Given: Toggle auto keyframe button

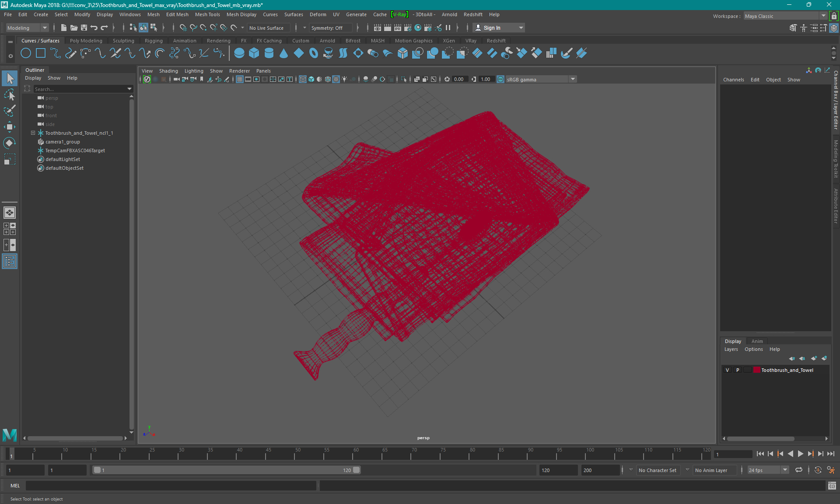Looking at the screenshot, I should point(818,470).
